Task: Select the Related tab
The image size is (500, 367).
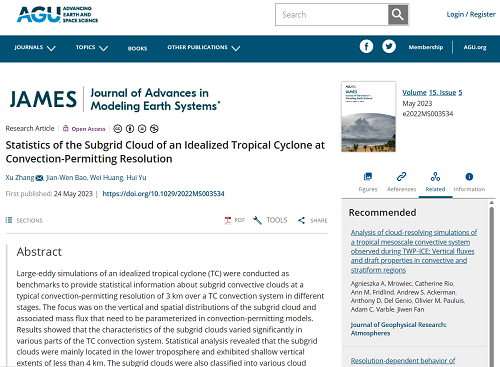Action: 435,182
